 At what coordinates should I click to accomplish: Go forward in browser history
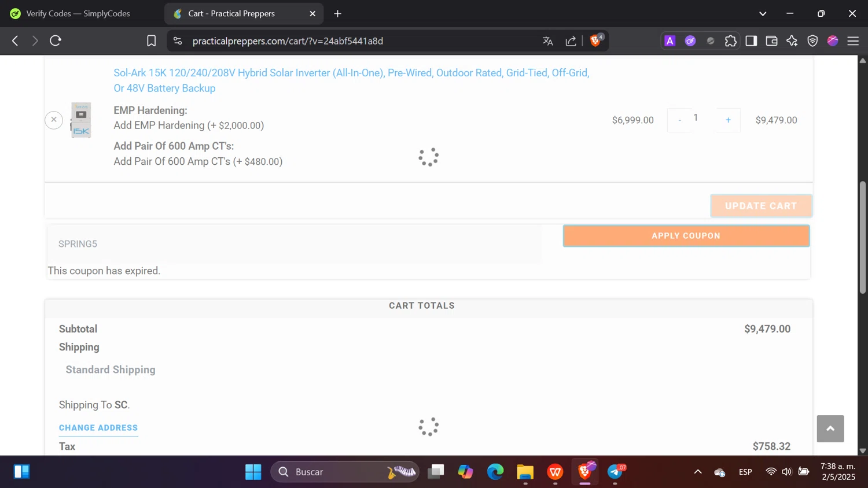[x=35, y=40]
